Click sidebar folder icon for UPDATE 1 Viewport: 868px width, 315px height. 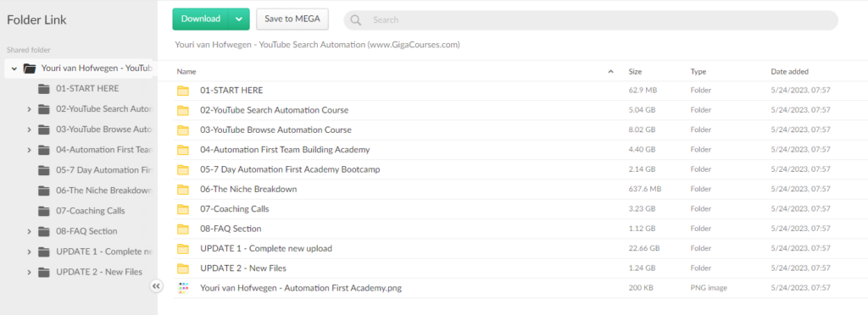(44, 251)
